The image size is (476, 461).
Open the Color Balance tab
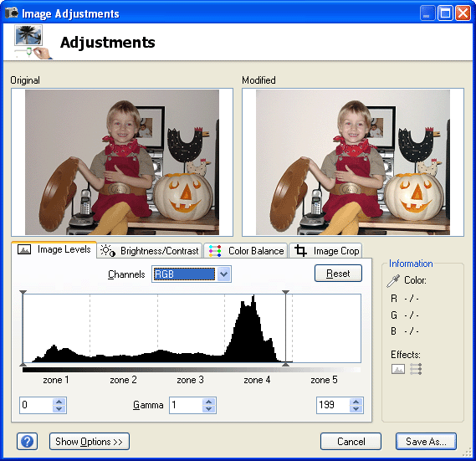246,251
